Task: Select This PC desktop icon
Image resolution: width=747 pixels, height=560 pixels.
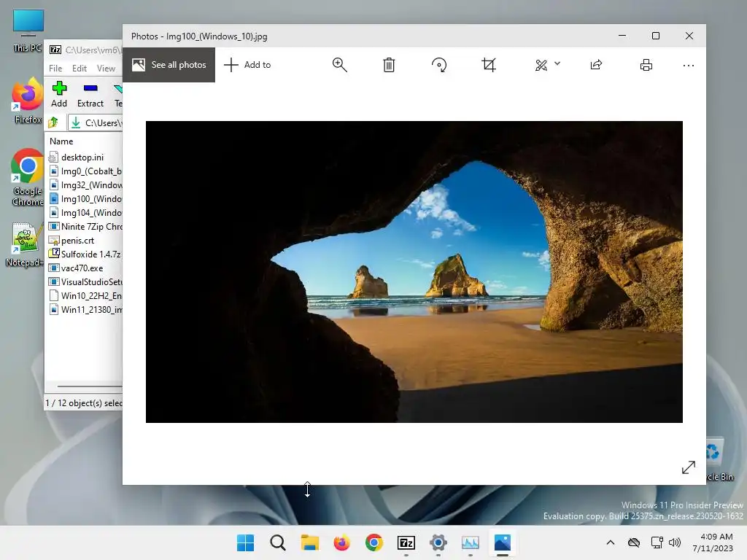Action: click(28, 31)
